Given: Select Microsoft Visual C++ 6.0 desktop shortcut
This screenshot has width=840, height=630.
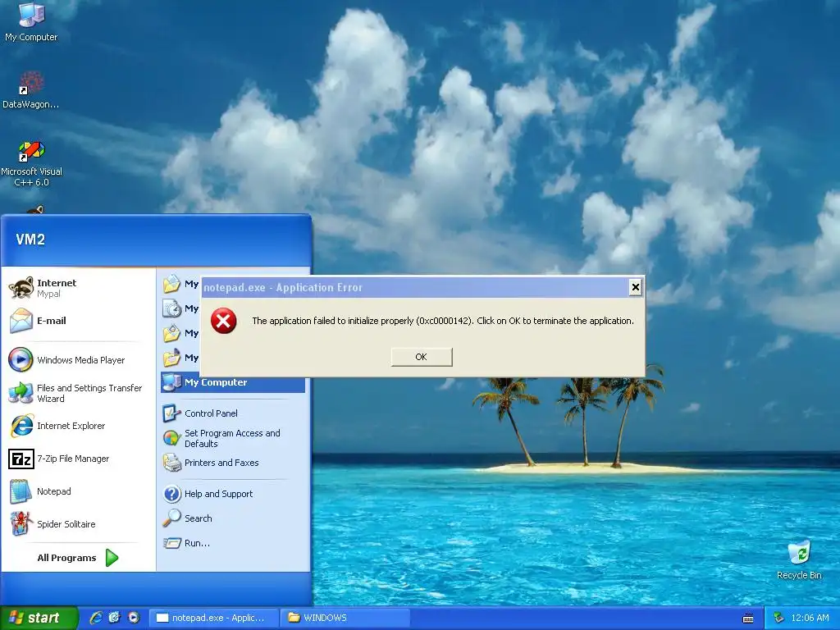Looking at the screenshot, I should pyautogui.click(x=31, y=163).
